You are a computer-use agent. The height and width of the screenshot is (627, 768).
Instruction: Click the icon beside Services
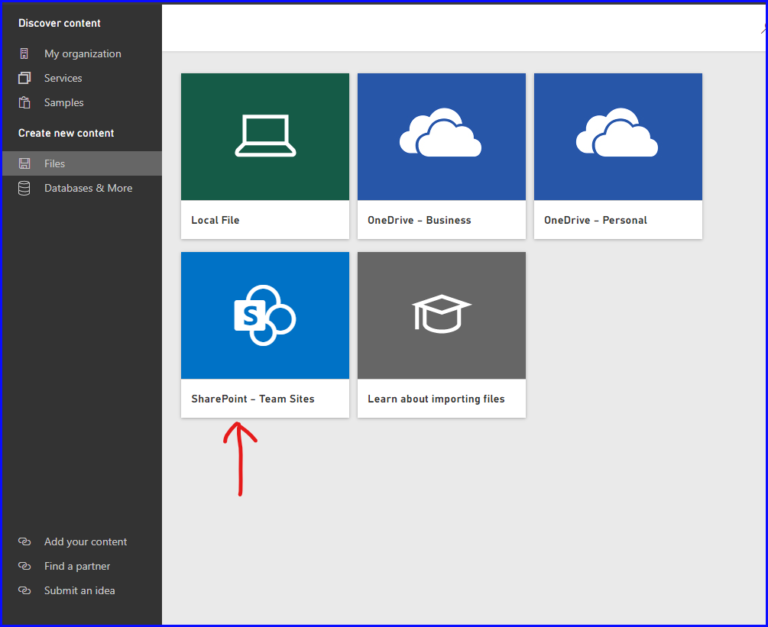click(x=25, y=78)
